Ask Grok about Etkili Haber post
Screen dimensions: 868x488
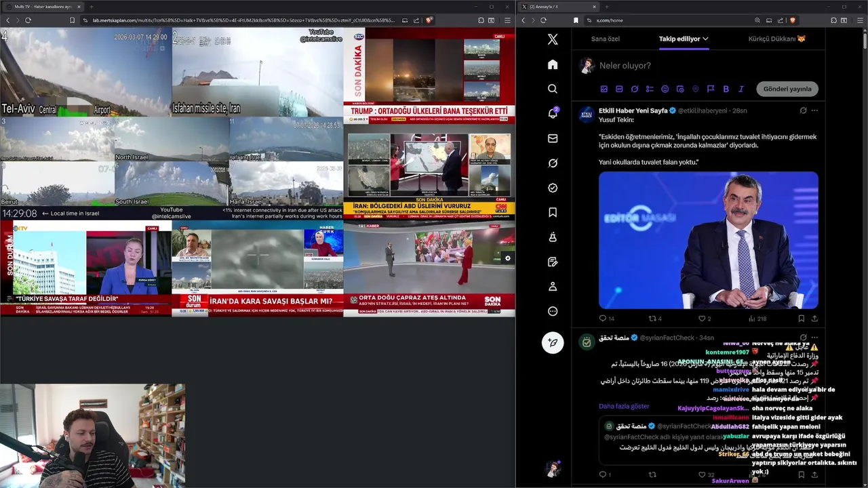pyautogui.click(x=803, y=110)
